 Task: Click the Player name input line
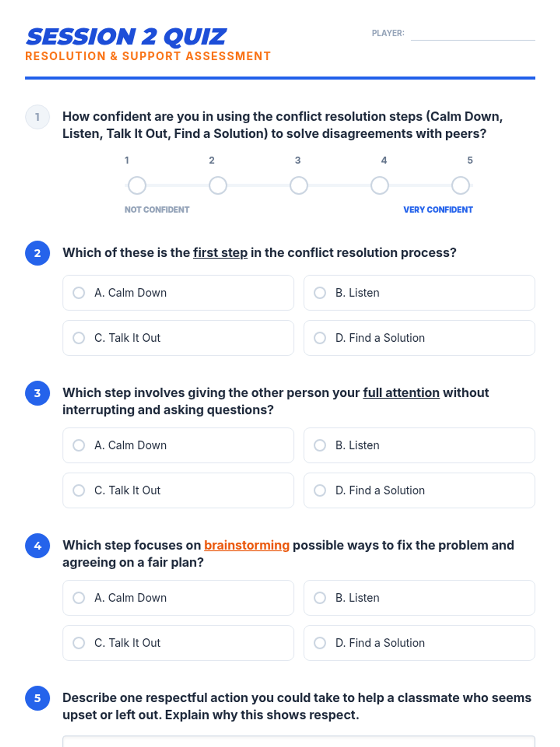pos(472,34)
